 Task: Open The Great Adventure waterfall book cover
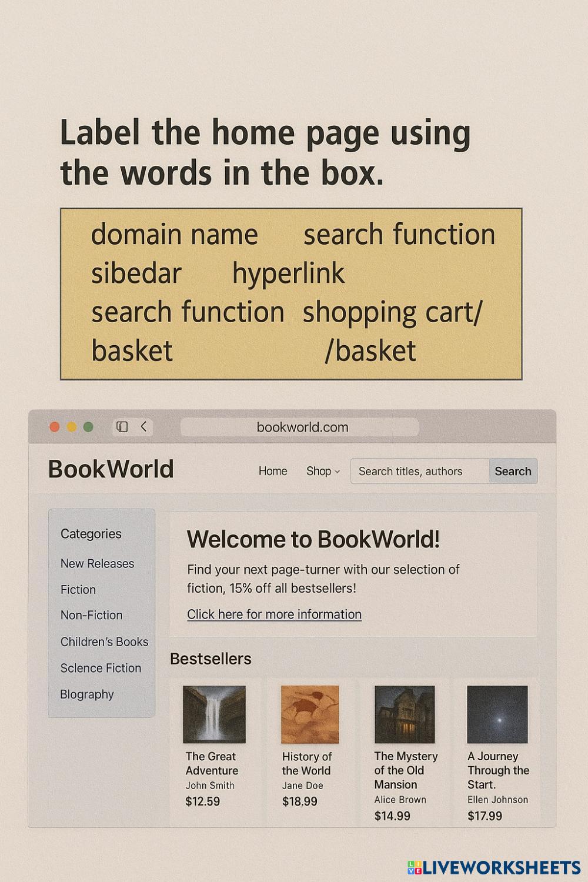point(214,714)
